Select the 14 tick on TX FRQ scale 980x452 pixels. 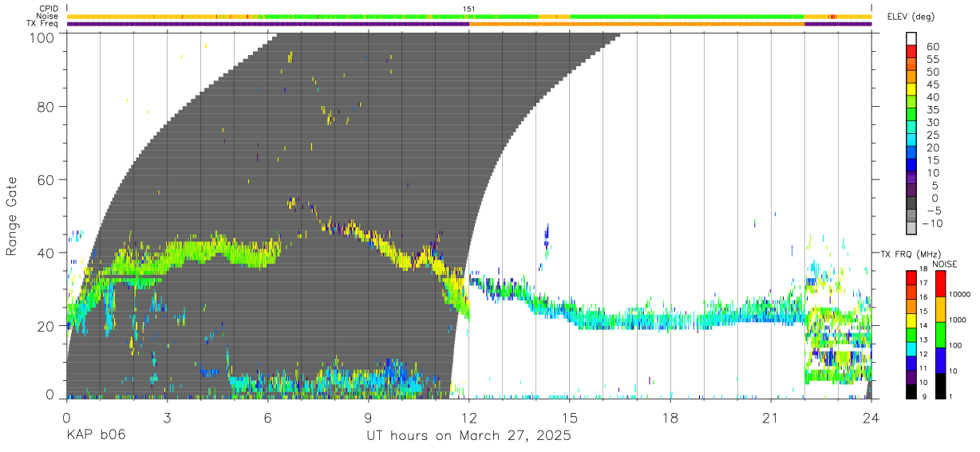[923, 326]
